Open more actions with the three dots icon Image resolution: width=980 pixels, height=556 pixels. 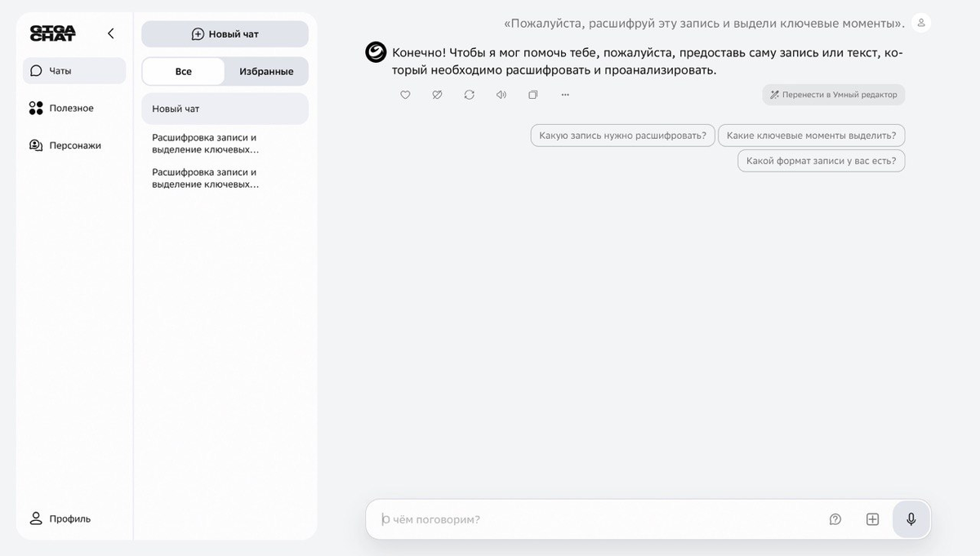(565, 95)
